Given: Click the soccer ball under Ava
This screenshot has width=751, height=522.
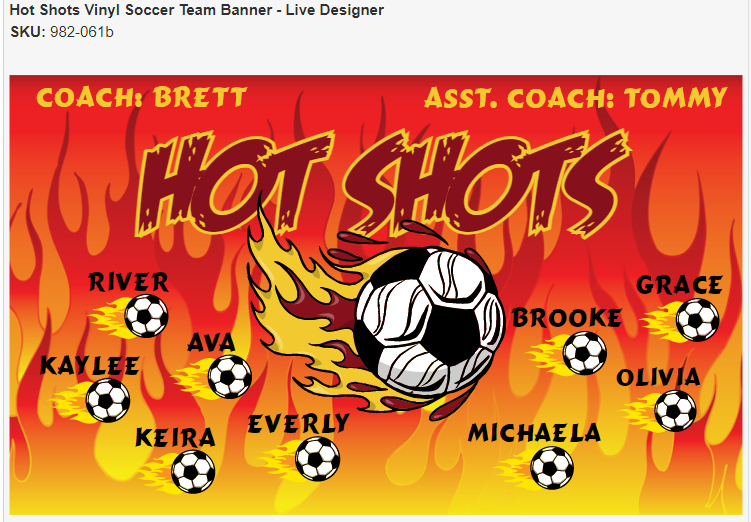Looking at the screenshot, I should (229, 377).
